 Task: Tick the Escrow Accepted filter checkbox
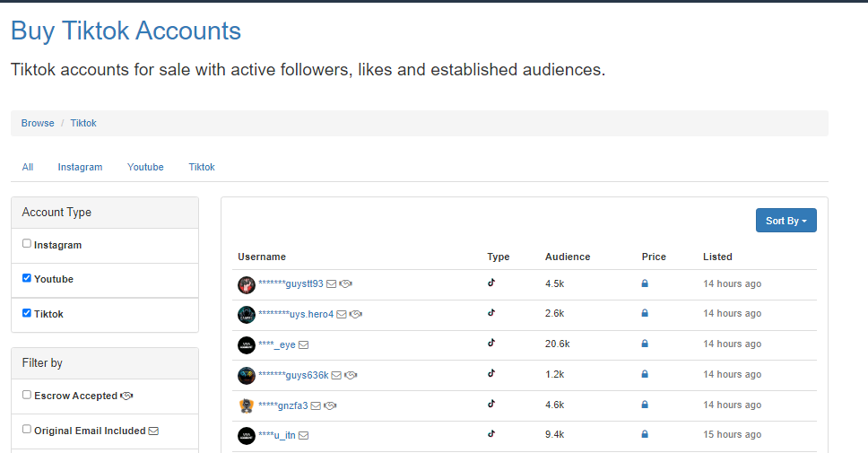click(27, 395)
